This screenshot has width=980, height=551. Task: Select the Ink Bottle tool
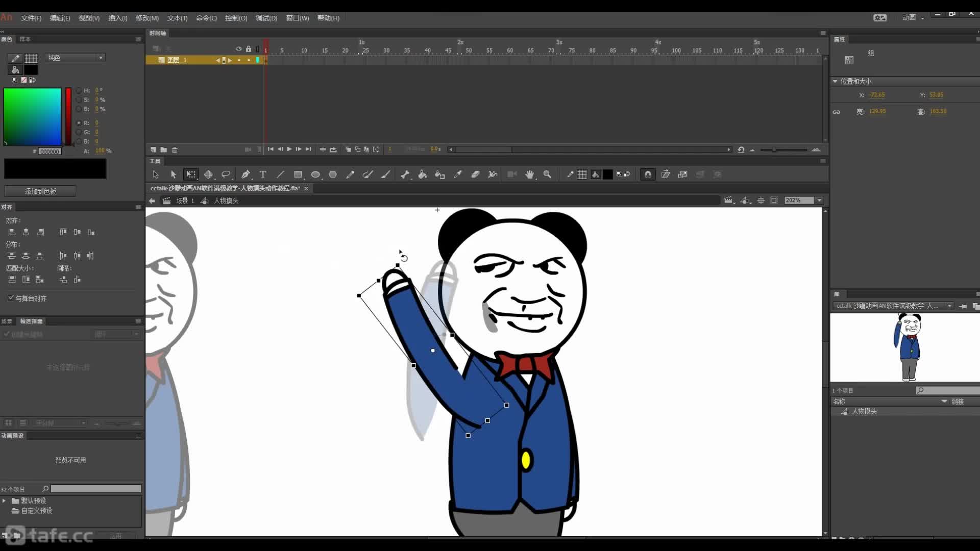(x=440, y=174)
